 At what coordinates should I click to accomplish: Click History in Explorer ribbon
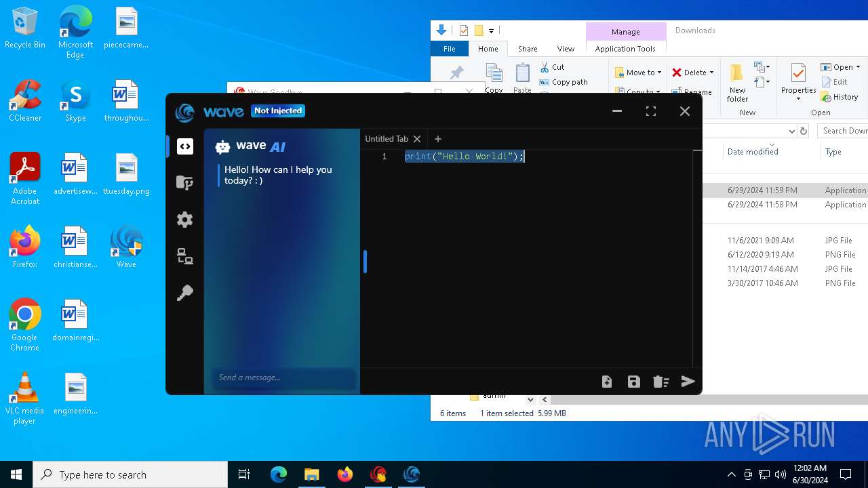click(x=840, y=97)
